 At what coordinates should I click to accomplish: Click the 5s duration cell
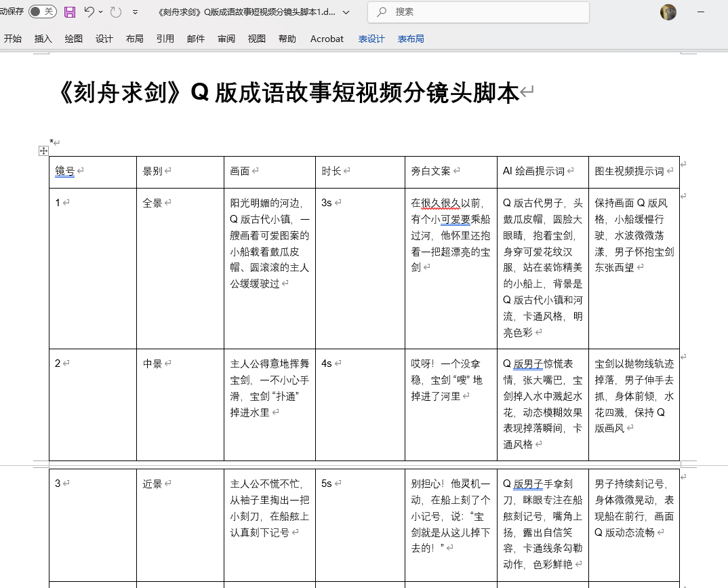coord(361,525)
